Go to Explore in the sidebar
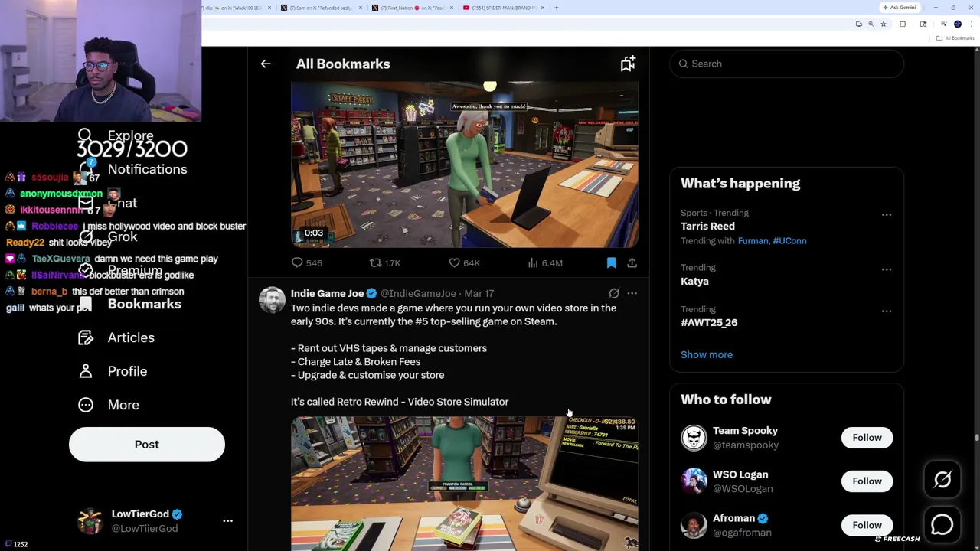980x551 pixels. coord(116,136)
